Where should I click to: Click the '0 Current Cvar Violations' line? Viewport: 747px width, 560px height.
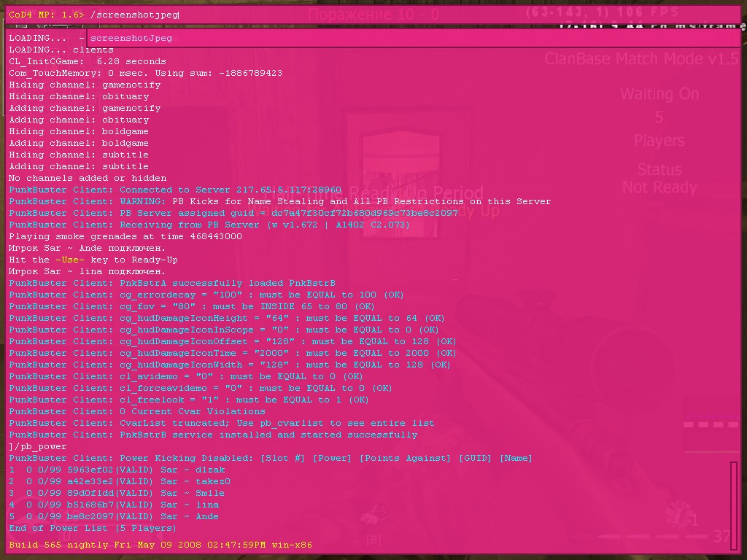pos(137,411)
